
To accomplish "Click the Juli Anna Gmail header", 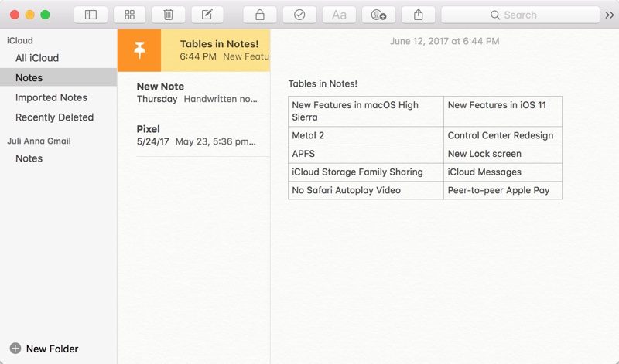I will tap(39, 141).
